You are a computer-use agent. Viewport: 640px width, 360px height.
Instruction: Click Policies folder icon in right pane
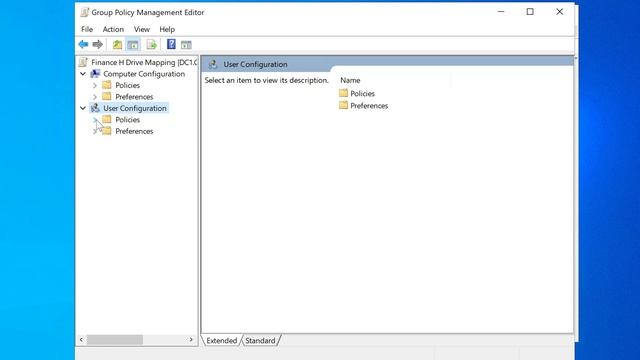(x=343, y=93)
